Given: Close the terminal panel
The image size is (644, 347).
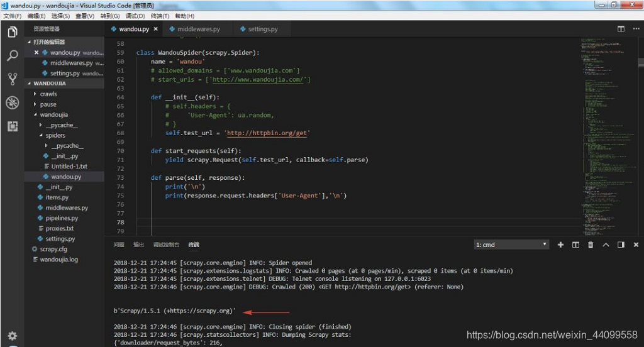Looking at the screenshot, I should 636,245.
